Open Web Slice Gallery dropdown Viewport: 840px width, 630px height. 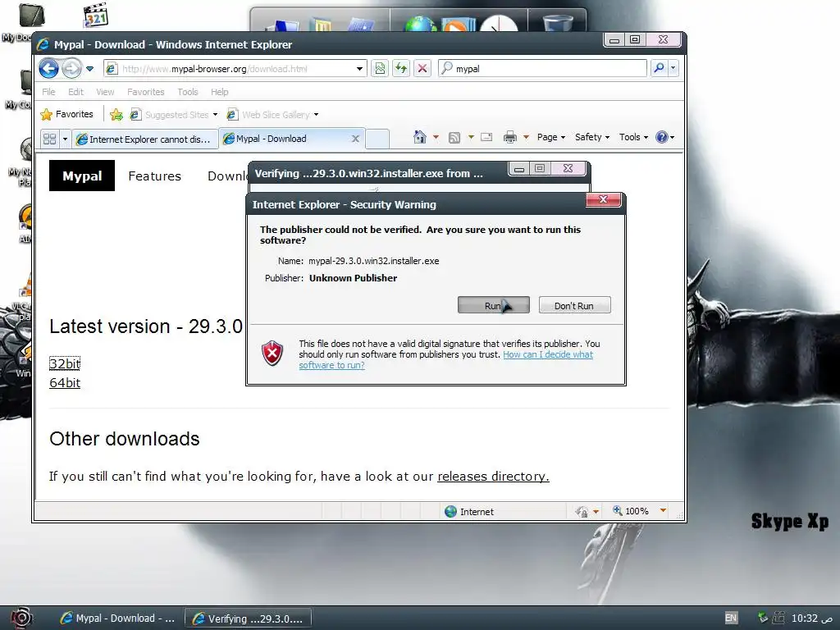(272, 115)
